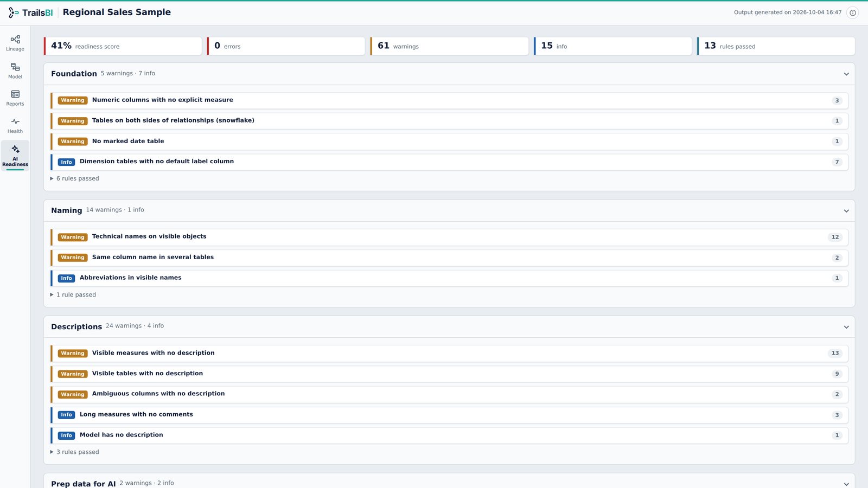The image size is (868, 488).
Task: Collapse the Descriptions section chevron
Action: click(846, 327)
